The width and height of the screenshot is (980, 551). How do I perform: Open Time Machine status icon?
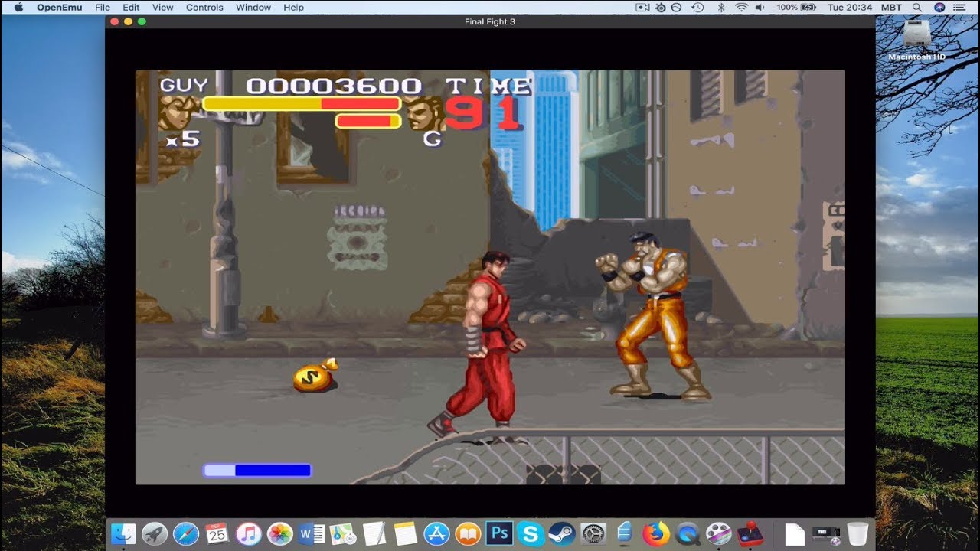point(697,7)
